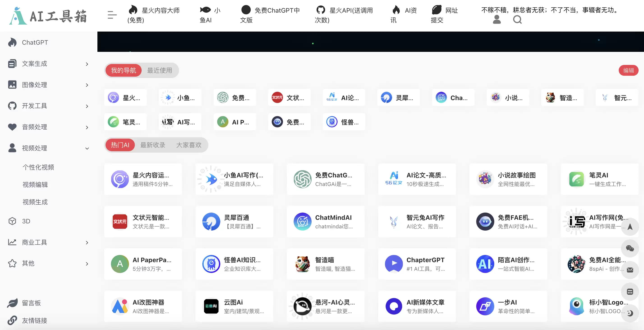
Task: Open the 智造喵 tool card
Action: tap(326, 264)
